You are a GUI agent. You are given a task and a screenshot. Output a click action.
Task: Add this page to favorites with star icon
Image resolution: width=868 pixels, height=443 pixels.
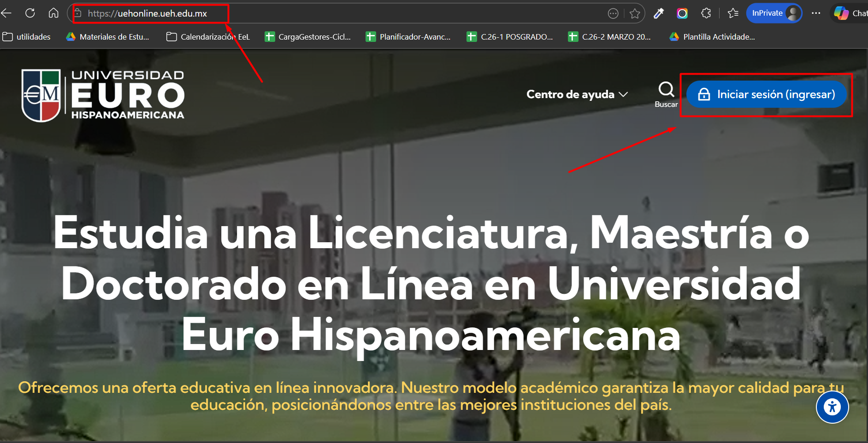pyautogui.click(x=635, y=13)
